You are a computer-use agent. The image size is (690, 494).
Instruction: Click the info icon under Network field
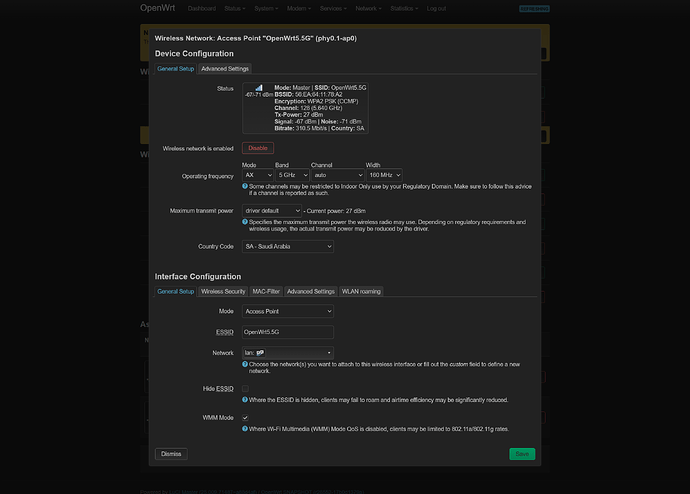click(245, 364)
